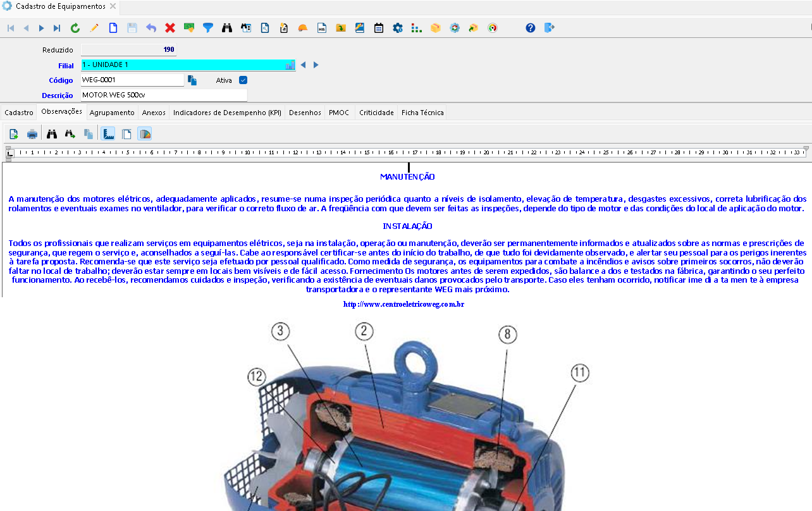Click next Filial right arrow
The image size is (812, 511).
(x=316, y=65)
